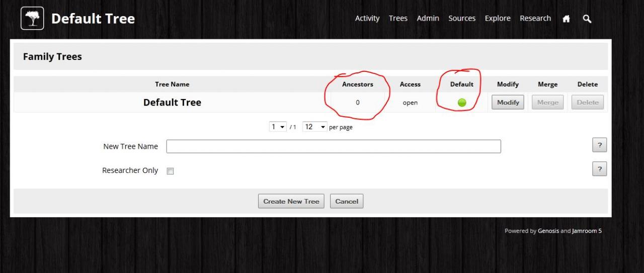This screenshot has width=644, height=273.
Task: Click the tree logo icon
Action: [x=32, y=19]
